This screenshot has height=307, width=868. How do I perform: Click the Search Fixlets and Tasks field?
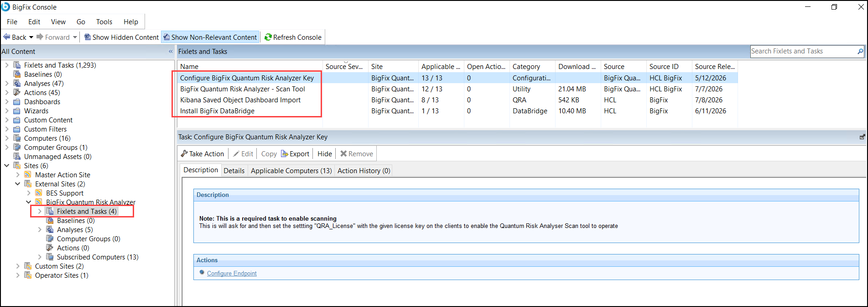click(803, 51)
